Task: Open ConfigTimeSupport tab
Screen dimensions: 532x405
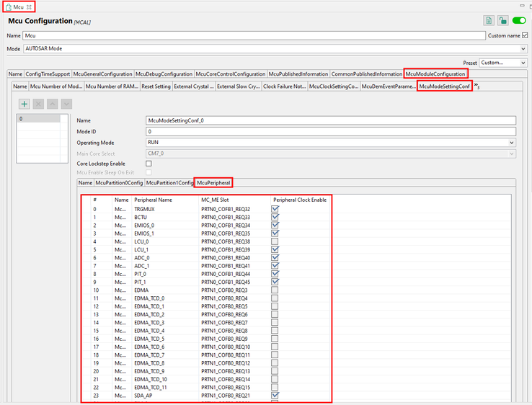Action: tap(48, 74)
